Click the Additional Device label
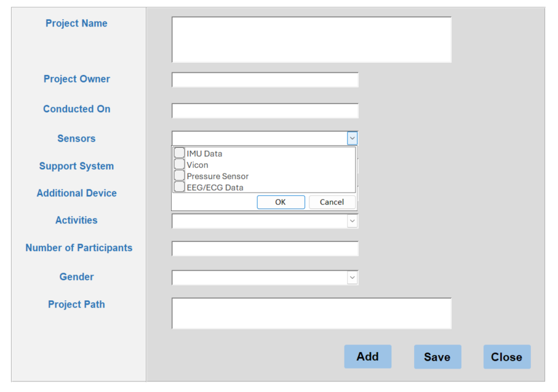 (76, 193)
